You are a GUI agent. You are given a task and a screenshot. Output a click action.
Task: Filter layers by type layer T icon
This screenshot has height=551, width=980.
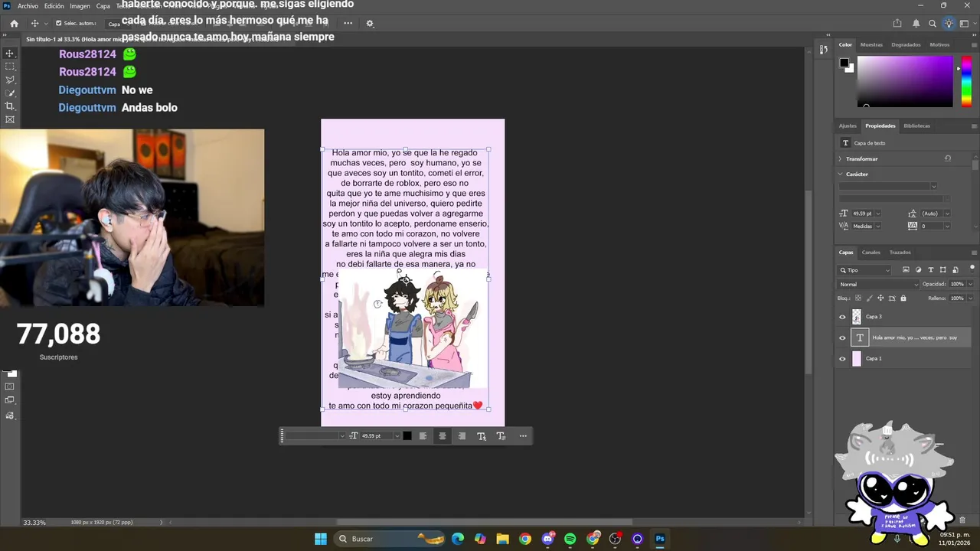tap(930, 270)
